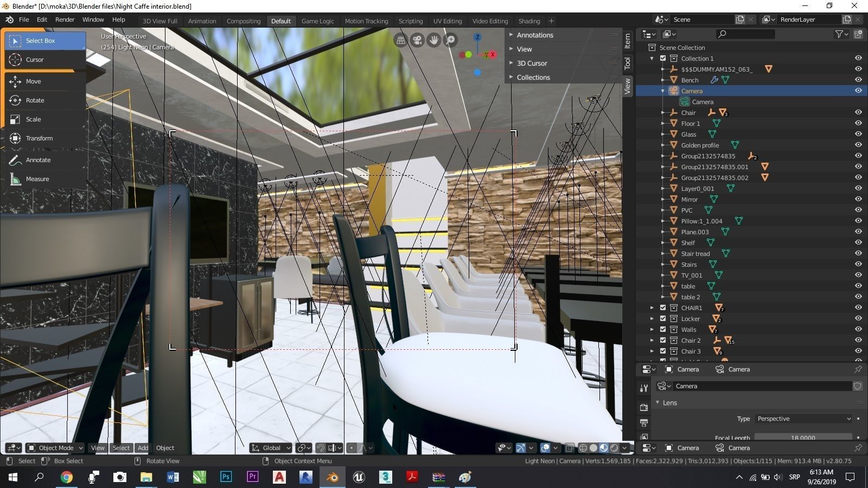Hide the Glass object
This screenshot has height=488, width=868.
click(858, 134)
